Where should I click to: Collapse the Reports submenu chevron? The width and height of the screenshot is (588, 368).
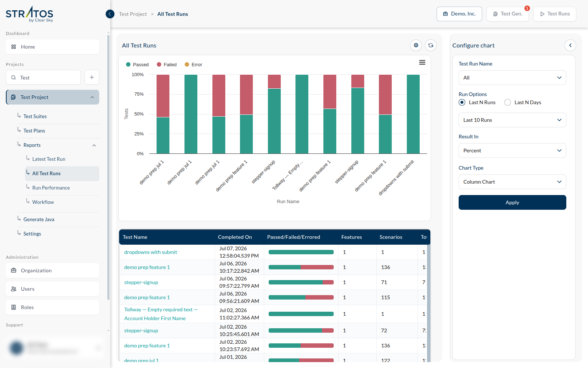point(94,145)
